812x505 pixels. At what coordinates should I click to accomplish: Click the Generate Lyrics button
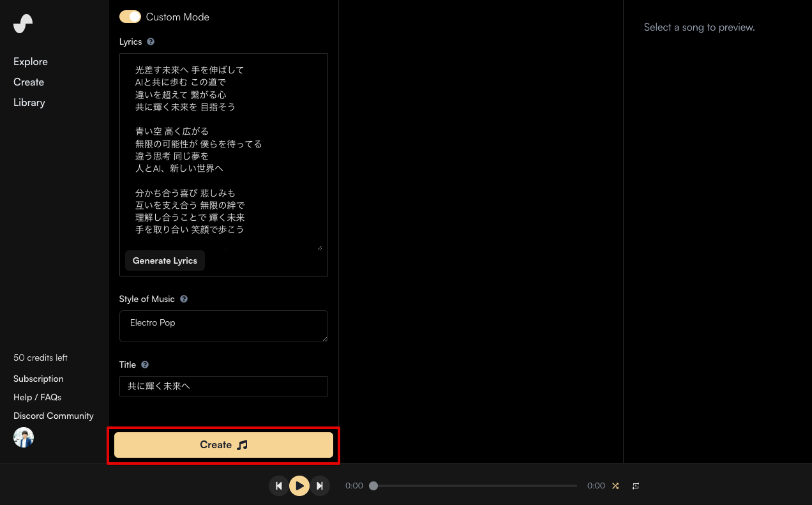pyautogui.click(x=164, y=260)
